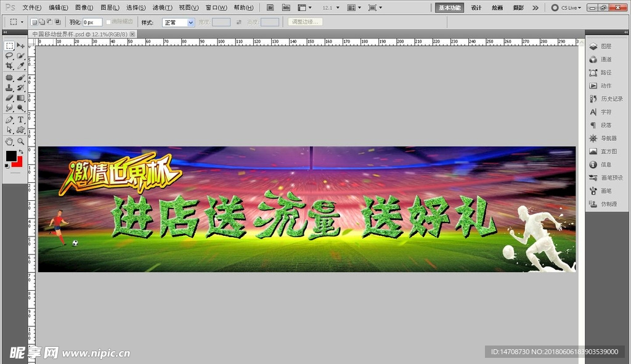Collapse the toolbox with top arrows
The width and height of the screenshot is (631, 364).
(5, 32)
